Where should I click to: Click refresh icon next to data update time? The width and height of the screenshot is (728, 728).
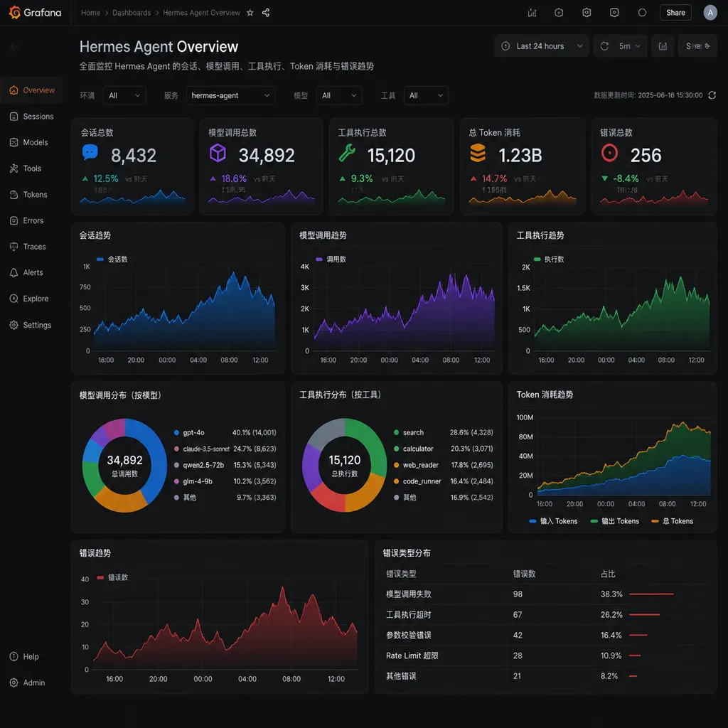pyautogui.click(x=712, y=95)
